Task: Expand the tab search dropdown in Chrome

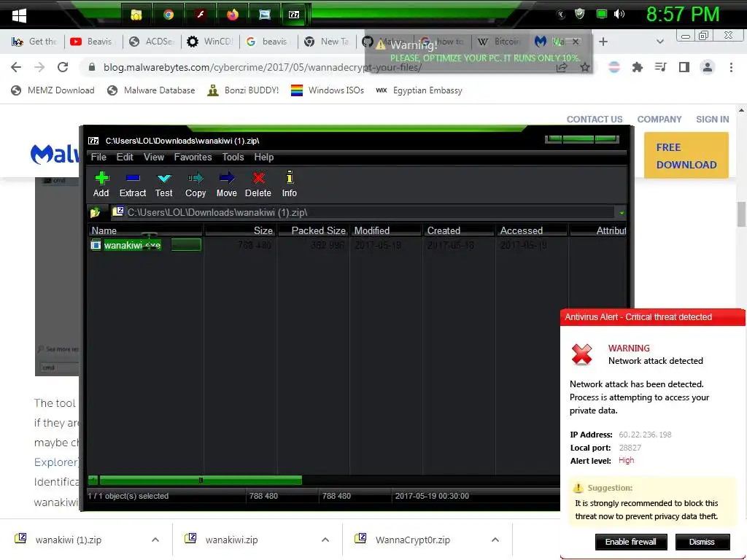Action: [659, 42]
